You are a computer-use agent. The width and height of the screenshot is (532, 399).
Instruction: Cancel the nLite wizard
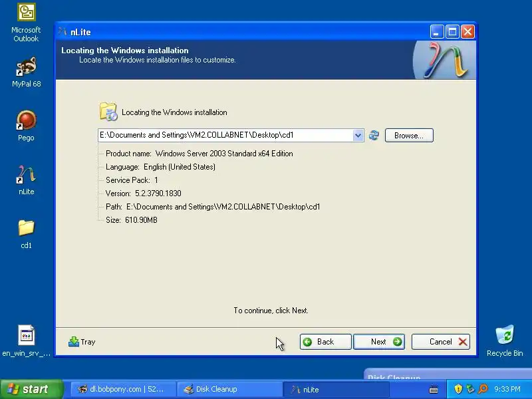tap(441, 342)
